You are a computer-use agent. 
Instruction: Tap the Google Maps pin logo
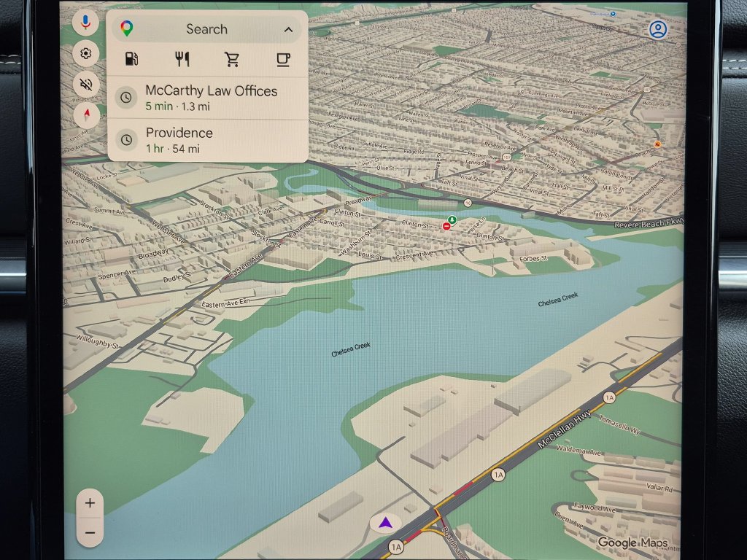[x=126, y=28]
